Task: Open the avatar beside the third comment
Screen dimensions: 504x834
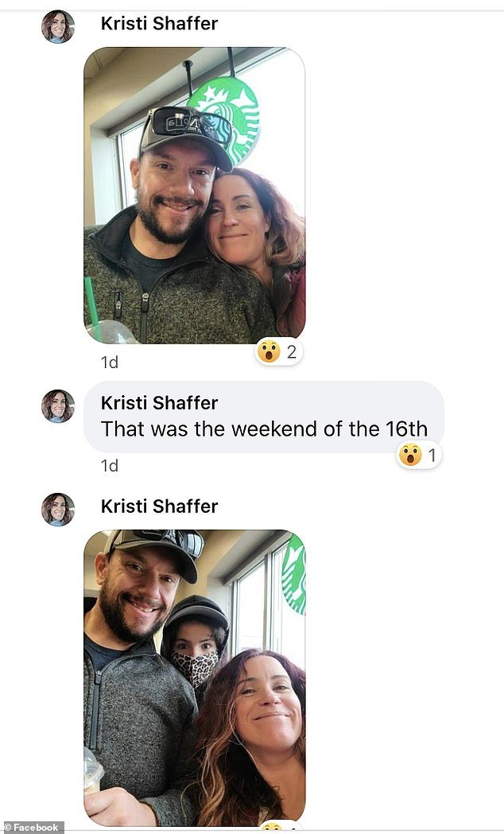Action: (58, 509)
